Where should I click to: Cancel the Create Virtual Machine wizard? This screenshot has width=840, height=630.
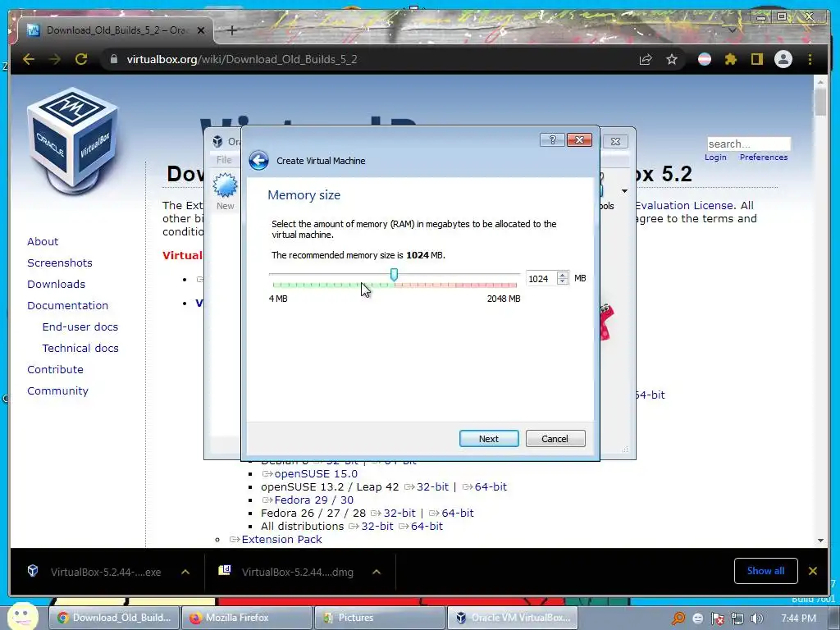(x=555, y=438)
